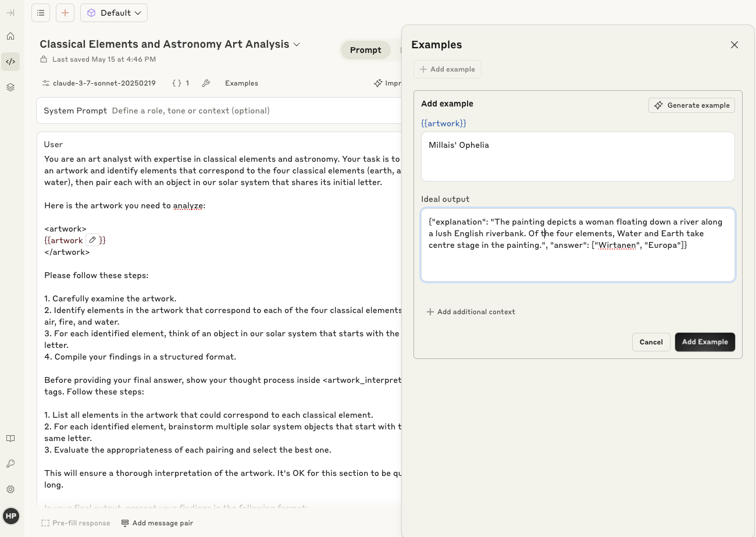Open Examples in the prompt toolbar

pyautogui.click(x=241, y=83)
